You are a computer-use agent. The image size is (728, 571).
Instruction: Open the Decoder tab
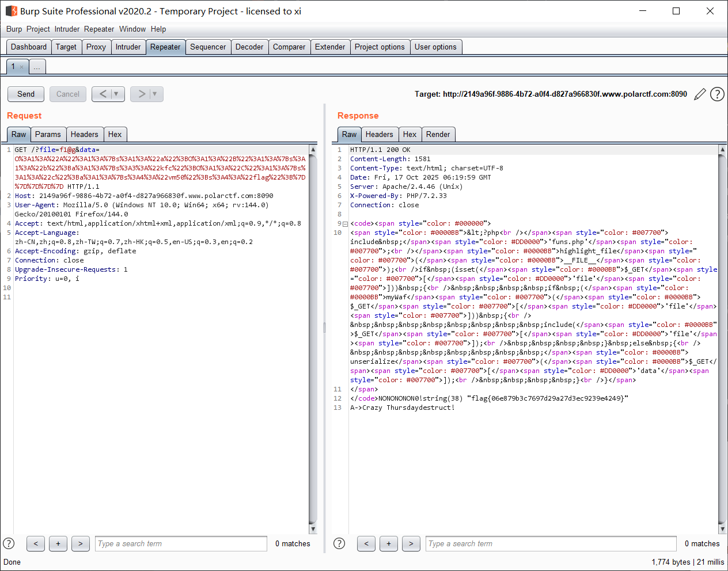(x=249, y=47)
